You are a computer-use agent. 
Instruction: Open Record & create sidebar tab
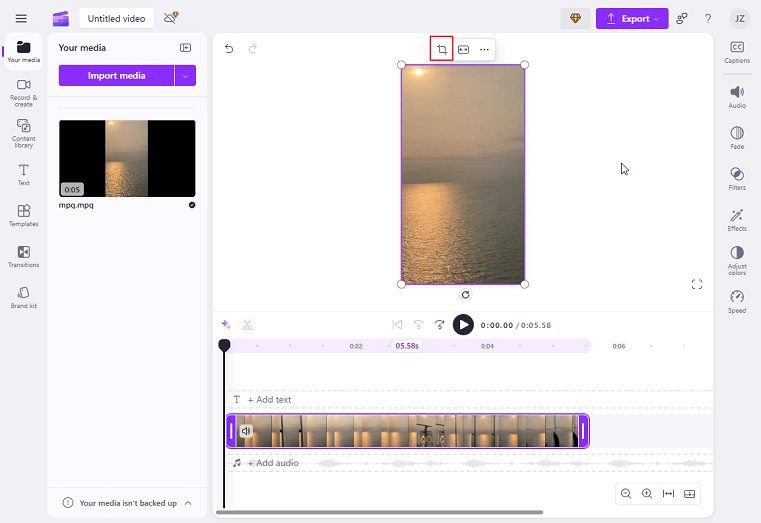[23, 93]
